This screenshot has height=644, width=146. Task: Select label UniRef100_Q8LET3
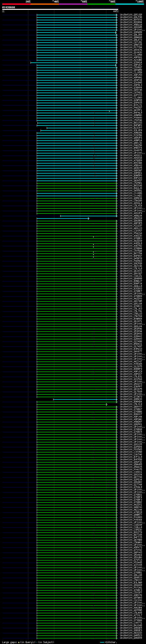131,40
